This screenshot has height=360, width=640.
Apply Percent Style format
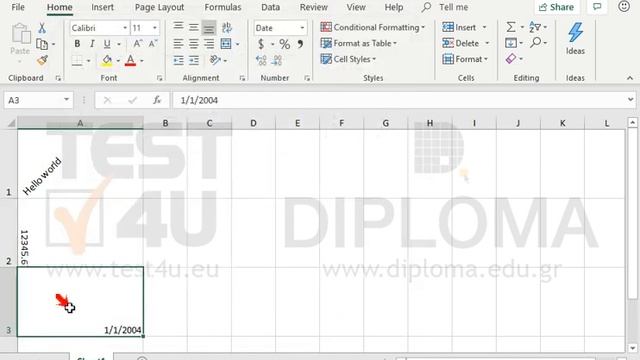[284, 44]
